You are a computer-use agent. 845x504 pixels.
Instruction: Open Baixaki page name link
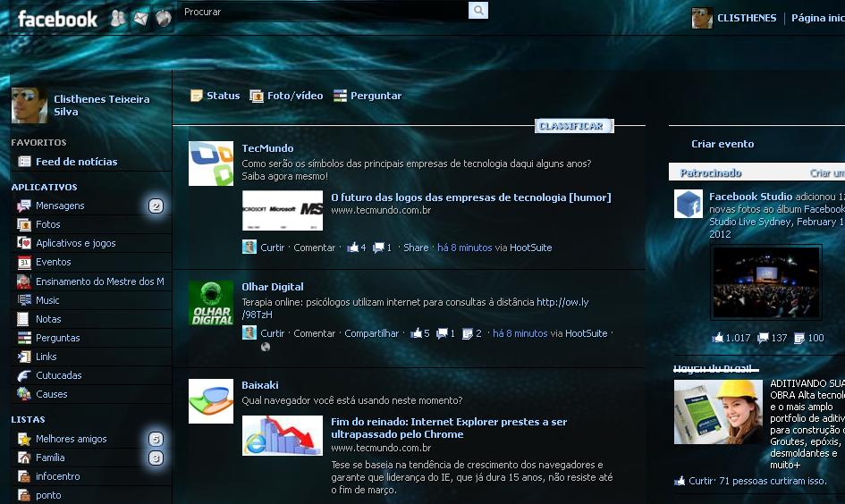pyautogui.click(x=259, y=385)
